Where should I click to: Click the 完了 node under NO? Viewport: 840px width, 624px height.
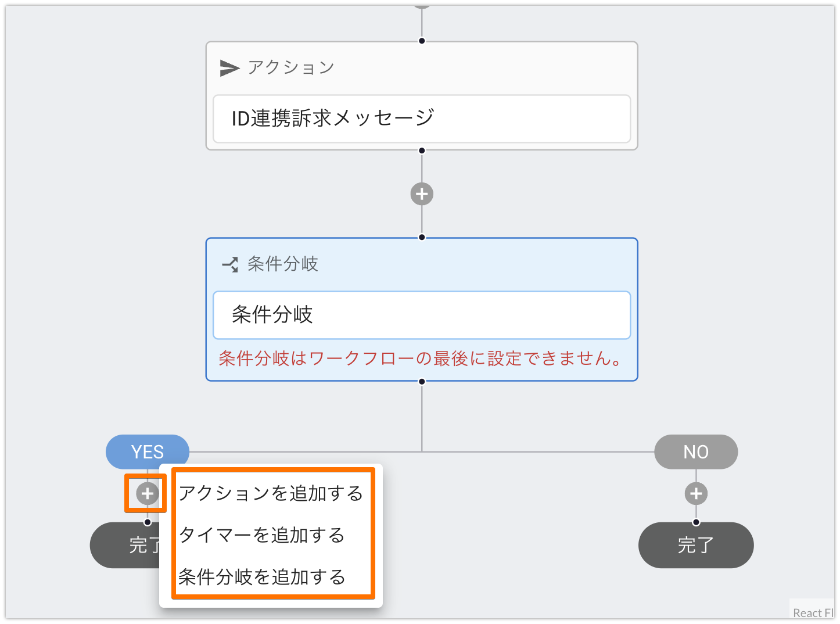tap(696, 545)
